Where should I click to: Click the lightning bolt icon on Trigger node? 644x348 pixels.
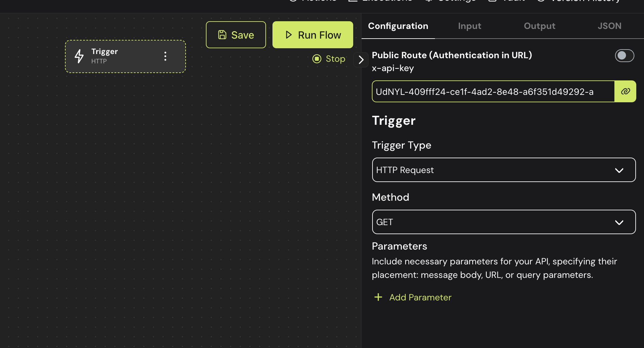[x=79, y=56]
